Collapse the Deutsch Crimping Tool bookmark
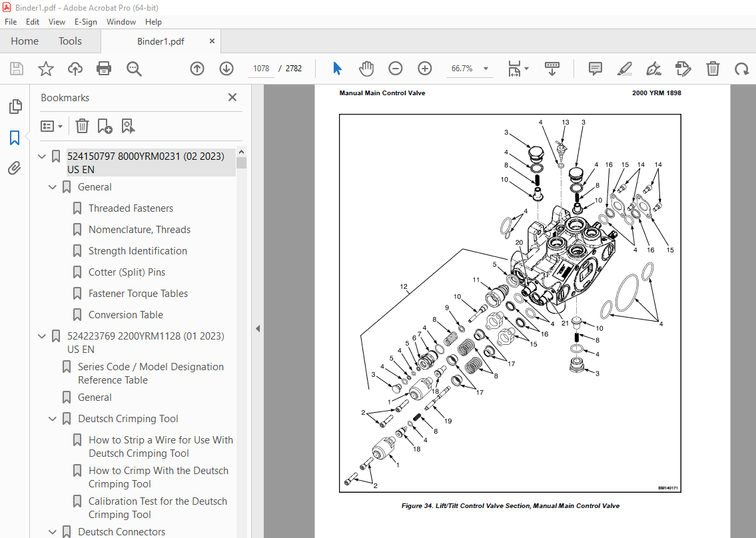Screen dimensions: 756x538 point(53,418)
